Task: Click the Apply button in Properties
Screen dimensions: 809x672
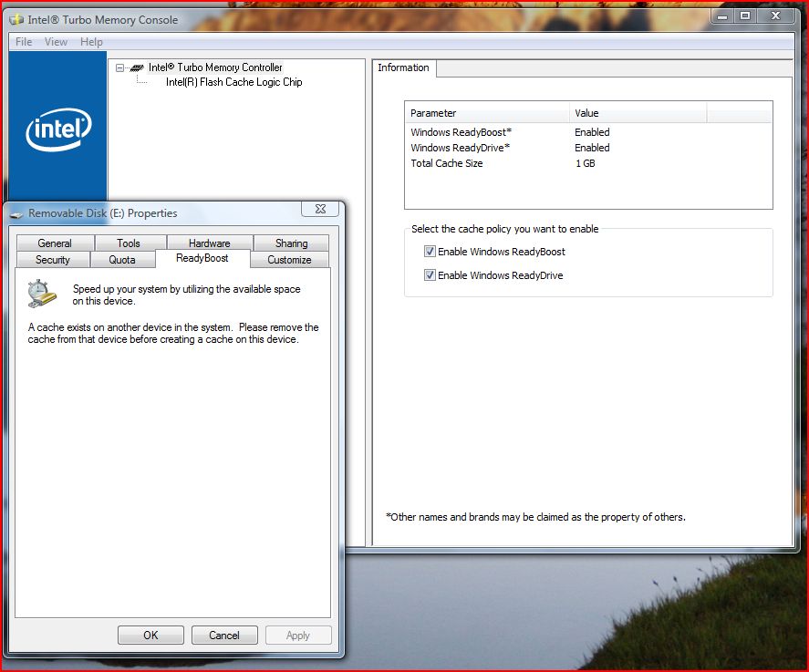Action: pos(298,636)
